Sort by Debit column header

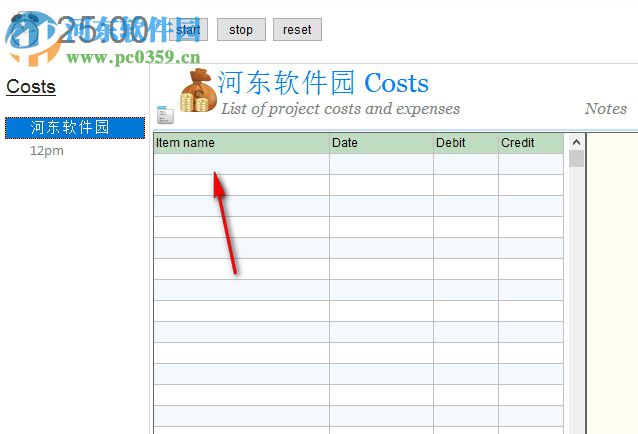pos(466,143)
